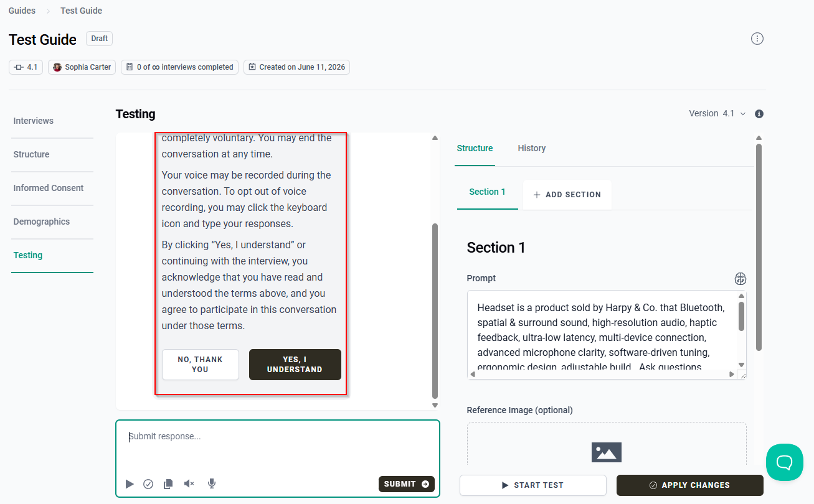Click the Prompt textarea scroll up arrow
Image resolution: width=814 pixels, height=504 pixels.
pyautogui.click(x=741, y=296)
